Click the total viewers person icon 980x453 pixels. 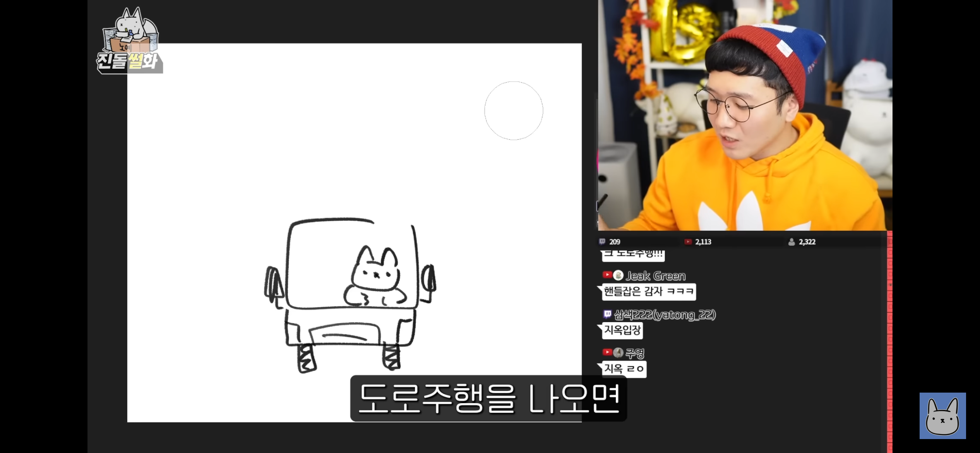point(792,242)
